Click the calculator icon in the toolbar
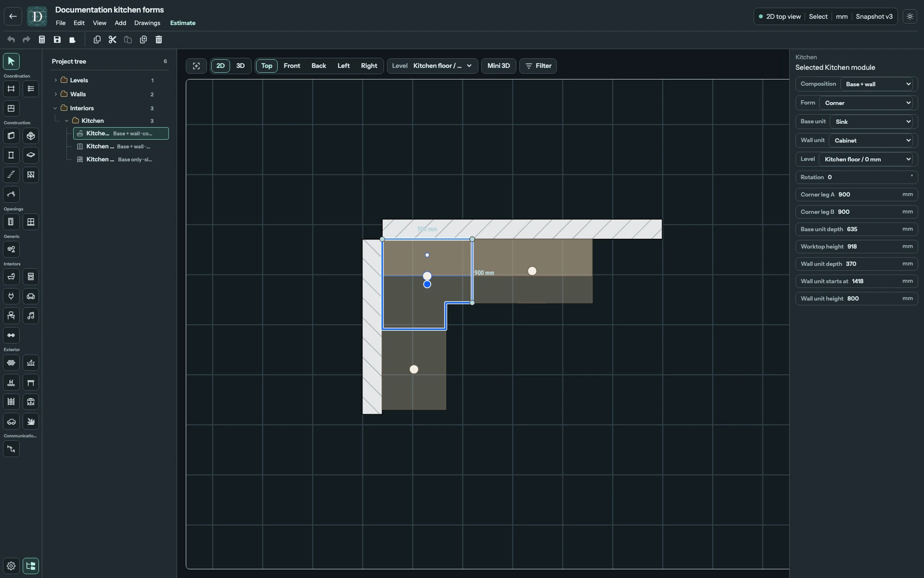Image resolution: width=924 pixels, height=578 pixels. pos(42,39)
